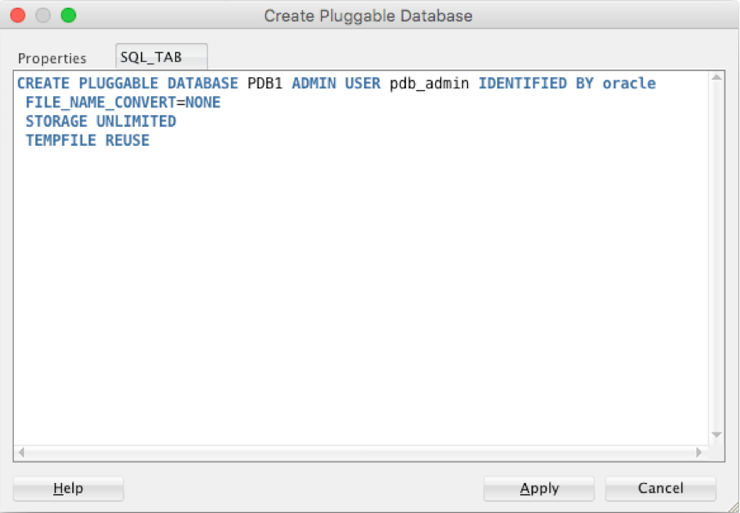Maximize the dialog with the green button

point(68,16)
